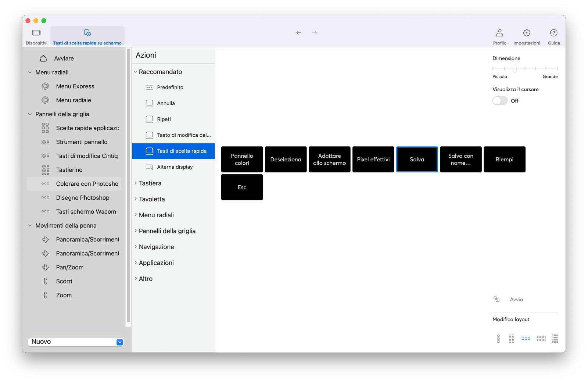Screen dimensions: 588x382
Task: Select Tasti di scelta rapida action
Action: (x=173, y=151)
